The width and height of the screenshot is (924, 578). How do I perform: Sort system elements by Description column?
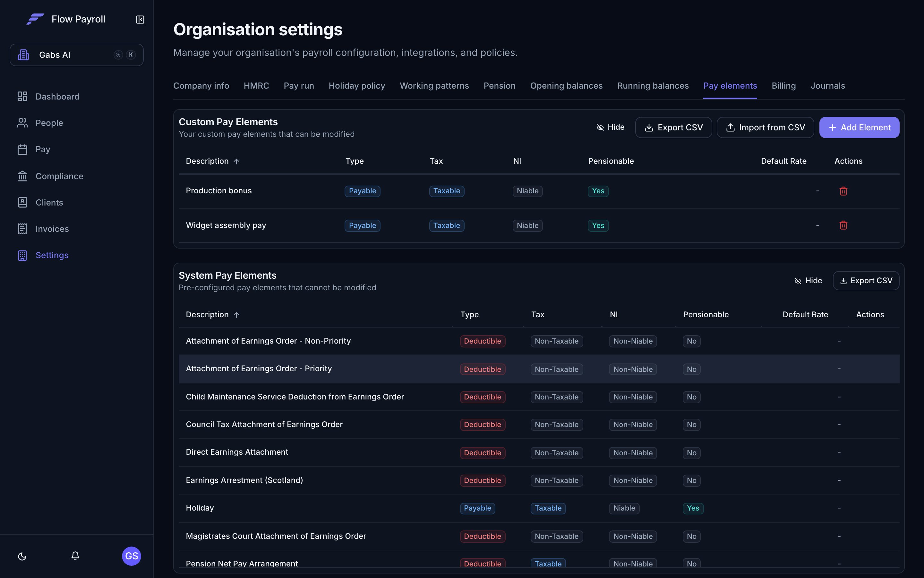coord(213,315)
